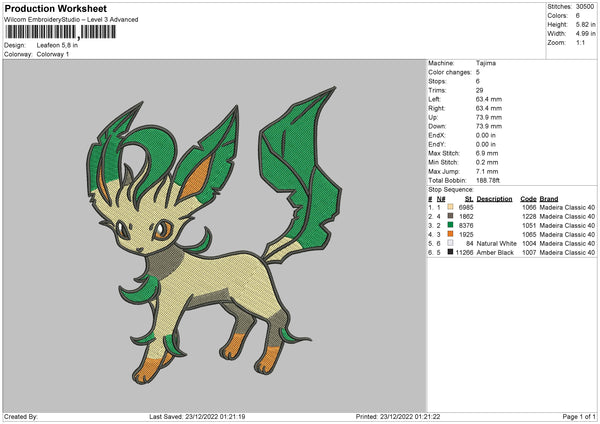Viewport: 600px width, 424px height.
Task: Click the 'Production Worksheet' title
Action: point(56,9)
